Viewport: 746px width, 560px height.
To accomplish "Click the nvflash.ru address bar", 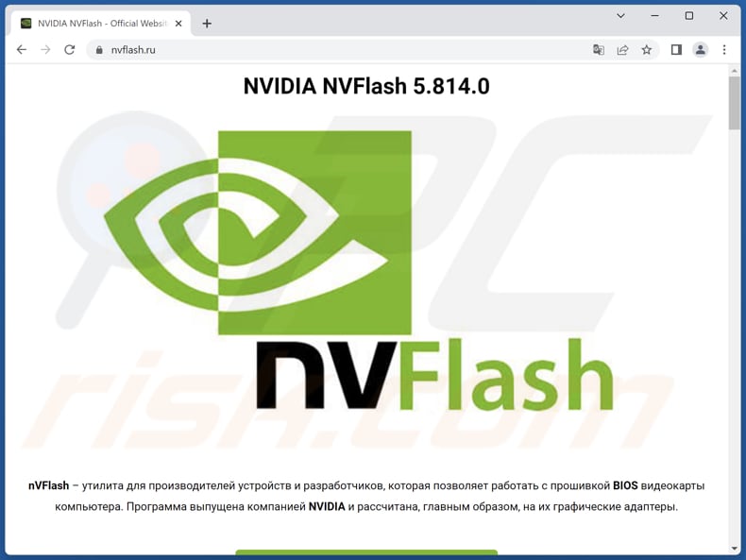I will (x=338, y=50).
